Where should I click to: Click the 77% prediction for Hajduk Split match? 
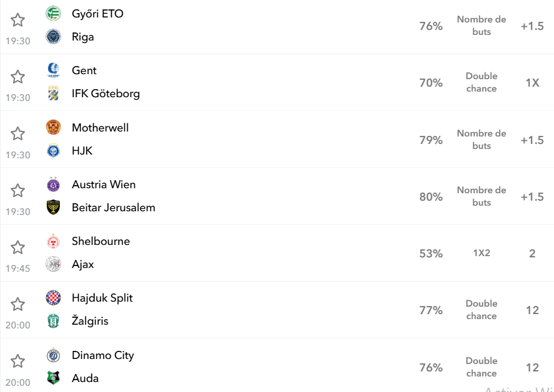(430, 310)
